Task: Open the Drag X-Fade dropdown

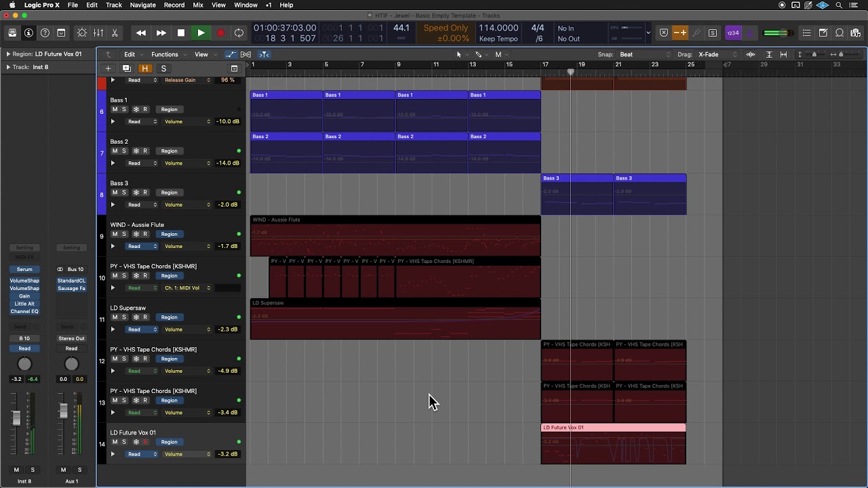Action: click(x=717, y=54)
